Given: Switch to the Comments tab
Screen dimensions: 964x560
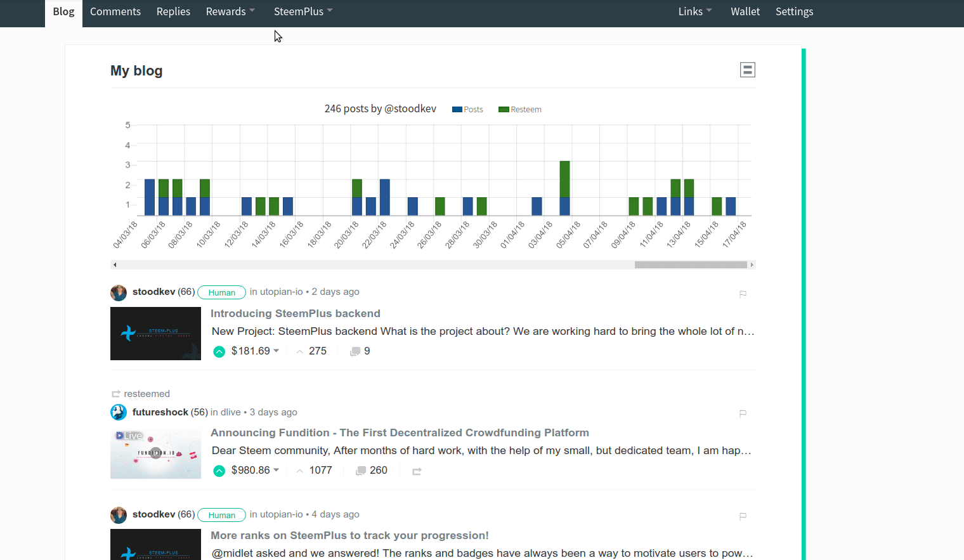Looking at the screenshot, I should (x=115, y=11).
